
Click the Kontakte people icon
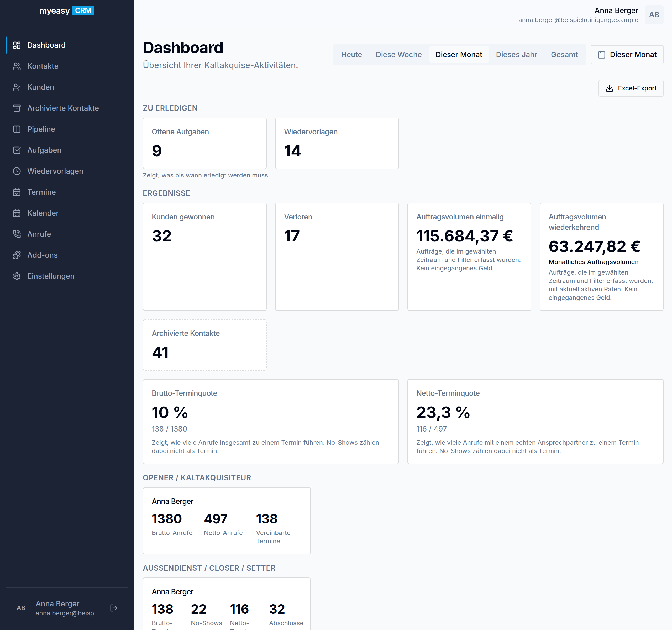coord(17,66)
